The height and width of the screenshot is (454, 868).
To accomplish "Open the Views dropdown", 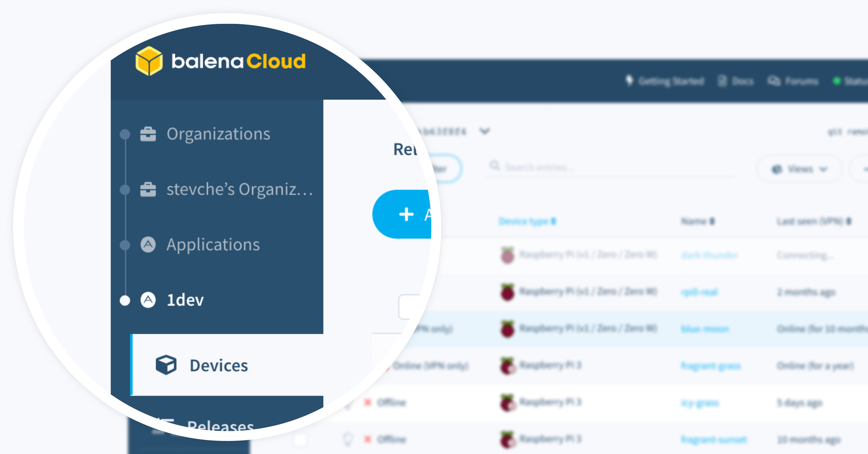I will coord(800,169).
